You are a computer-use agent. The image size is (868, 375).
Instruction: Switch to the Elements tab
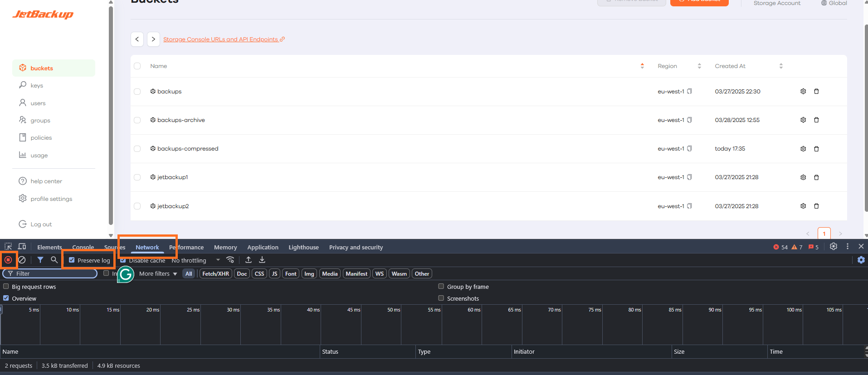(49, 247)
